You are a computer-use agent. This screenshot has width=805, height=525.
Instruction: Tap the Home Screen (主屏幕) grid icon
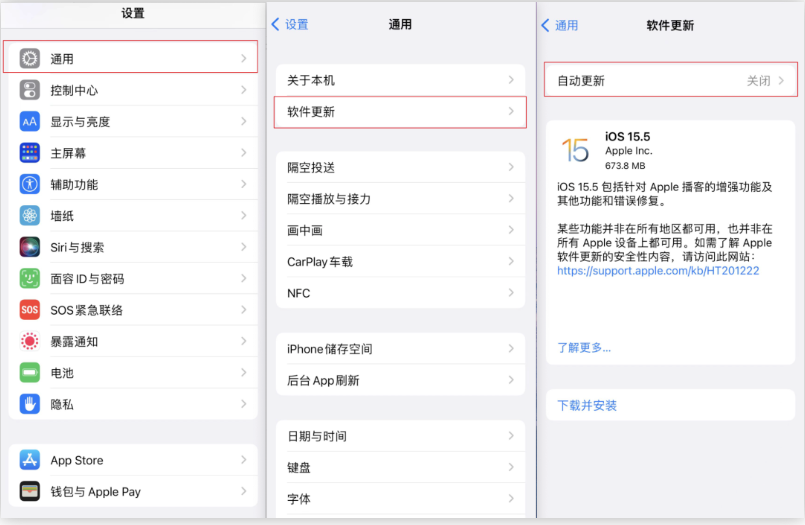pos(30,153)
